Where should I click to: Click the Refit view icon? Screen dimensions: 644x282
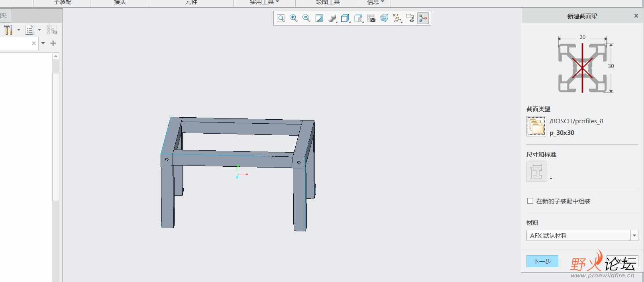pos(281,18)
